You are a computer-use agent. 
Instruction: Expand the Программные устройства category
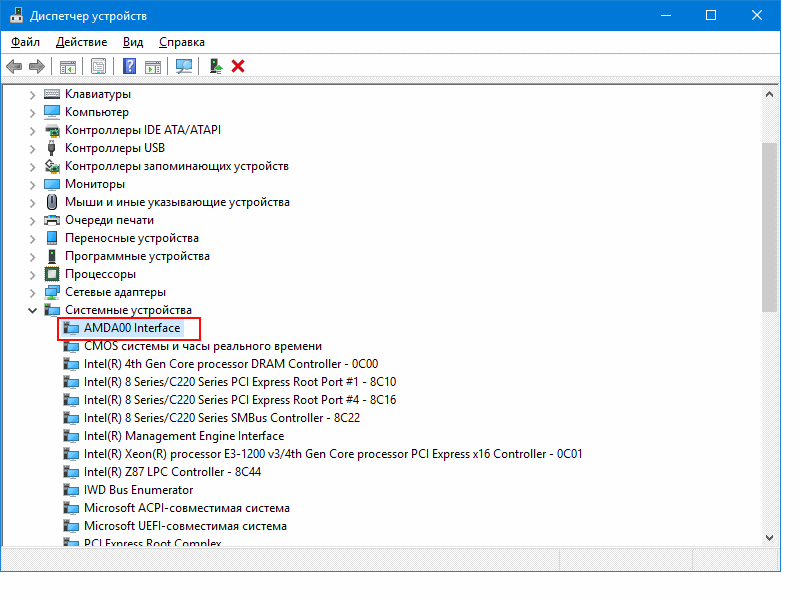[32, 257]
